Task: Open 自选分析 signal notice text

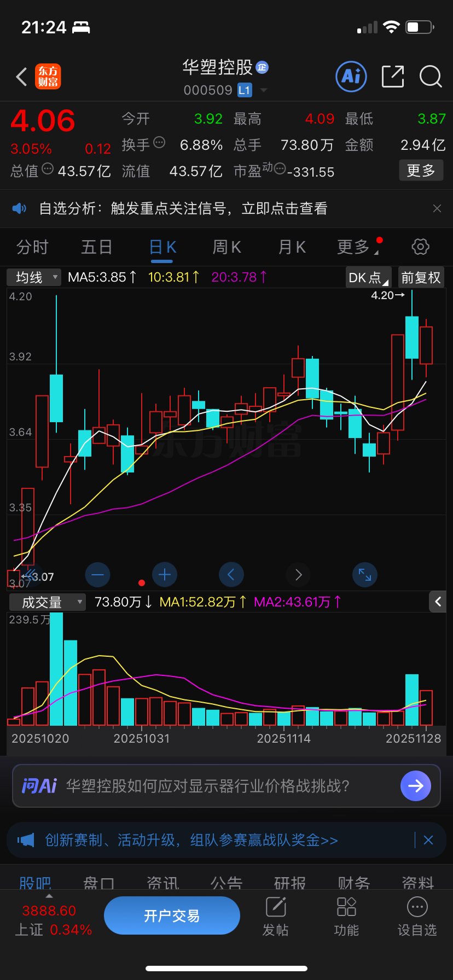Action: pos(183,208)
